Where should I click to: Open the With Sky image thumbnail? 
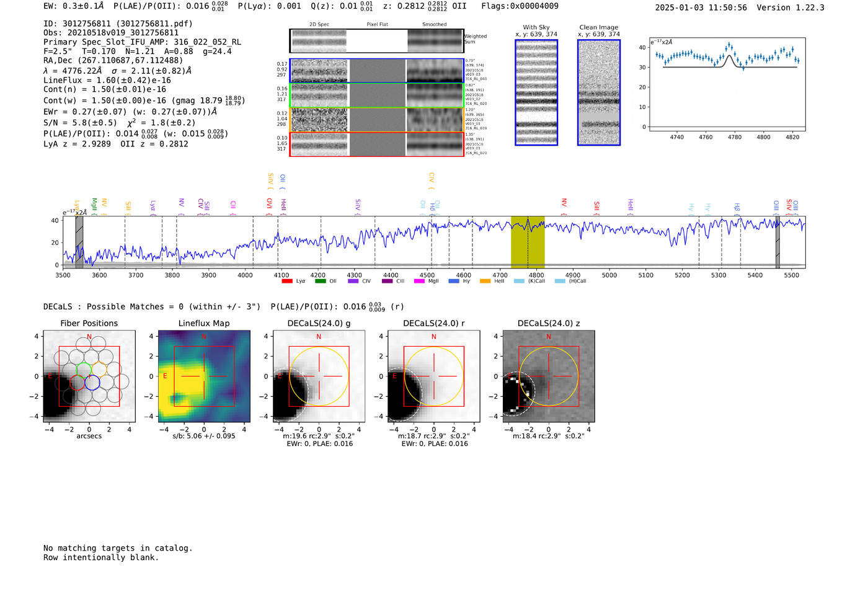(x=536, y=92)
